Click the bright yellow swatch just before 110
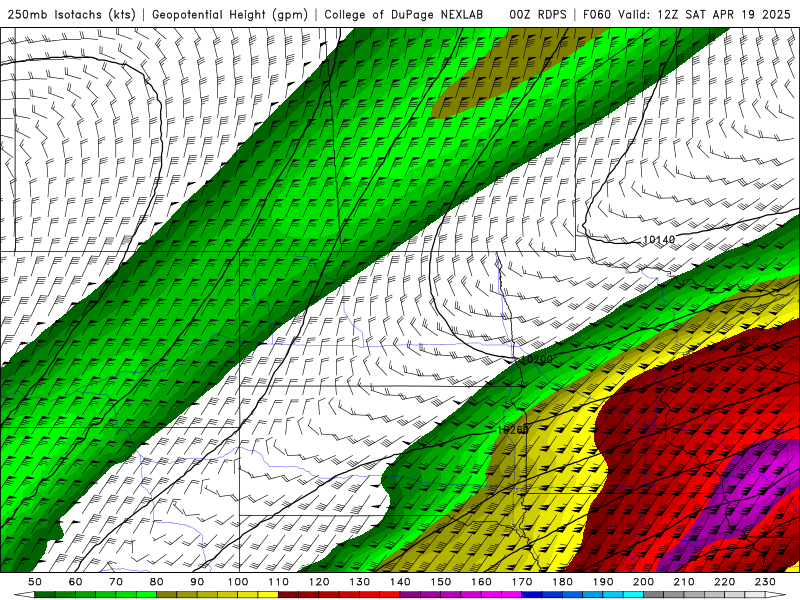This screenshot has height=600, width=800. coord(268,594)
